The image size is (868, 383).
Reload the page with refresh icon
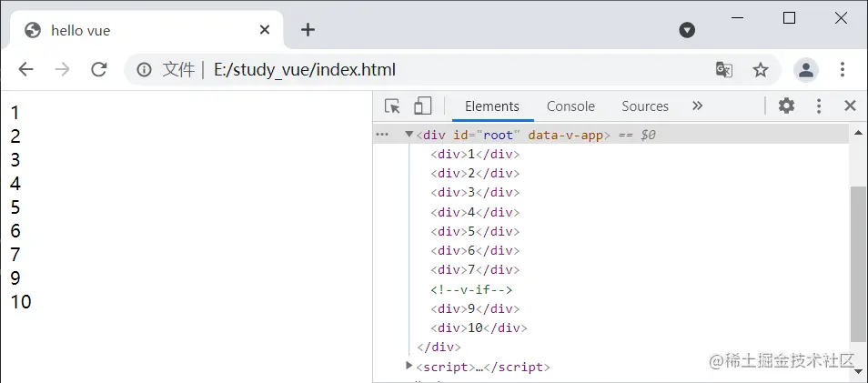tap(98, 69)
